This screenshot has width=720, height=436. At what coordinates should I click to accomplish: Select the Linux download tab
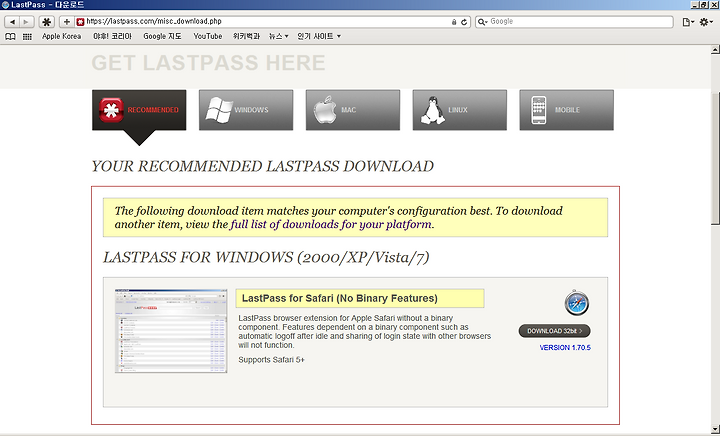click(460, 110)
